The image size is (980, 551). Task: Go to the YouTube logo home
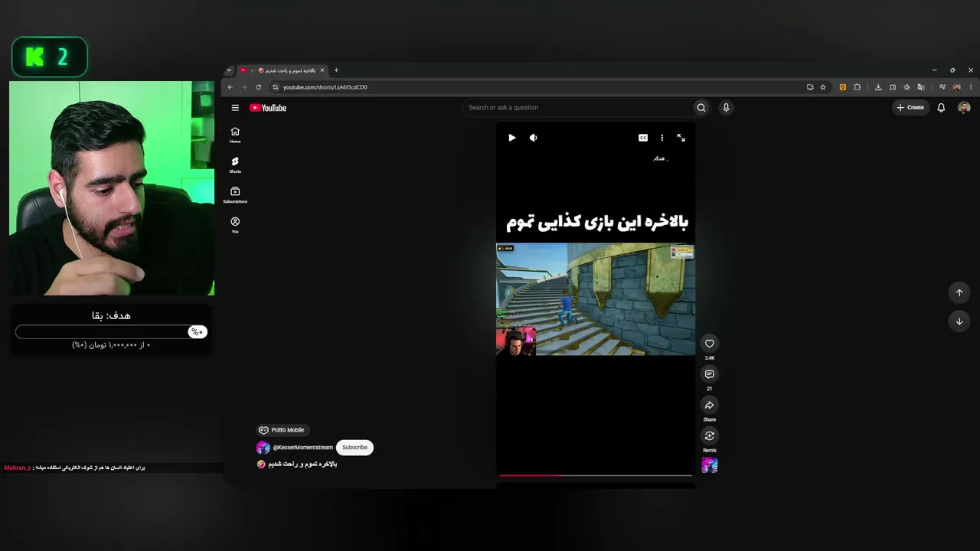point(268,108)
